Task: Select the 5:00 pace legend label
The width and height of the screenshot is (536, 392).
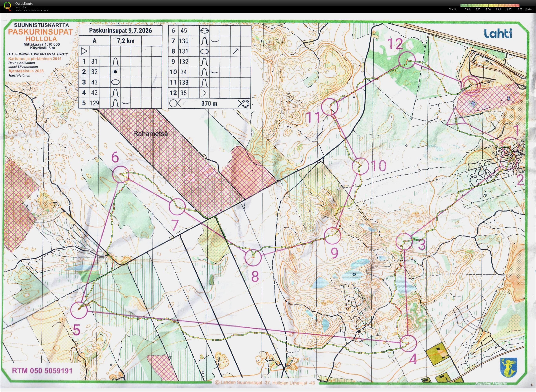Action: [x=467, y=9]
